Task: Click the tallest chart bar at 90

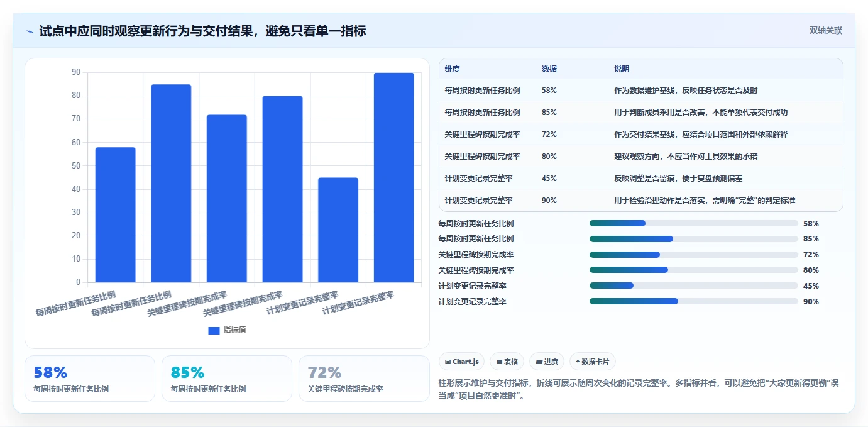Action: [394, 178]
